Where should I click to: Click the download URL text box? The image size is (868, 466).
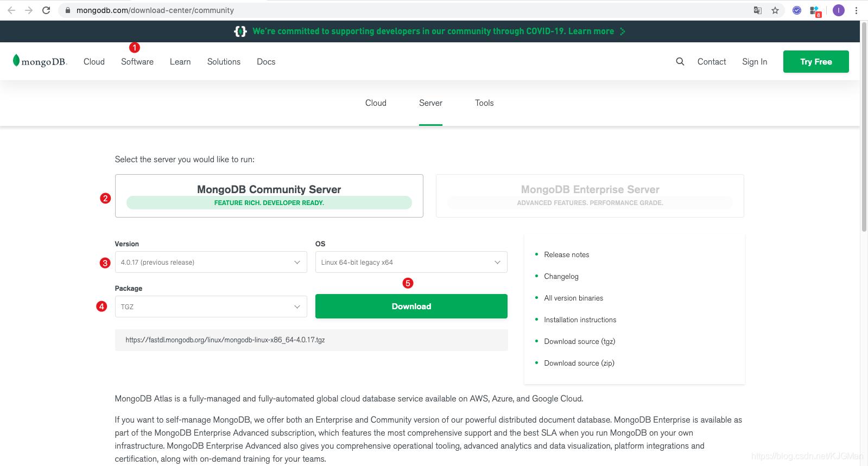(x=312, y=340)
